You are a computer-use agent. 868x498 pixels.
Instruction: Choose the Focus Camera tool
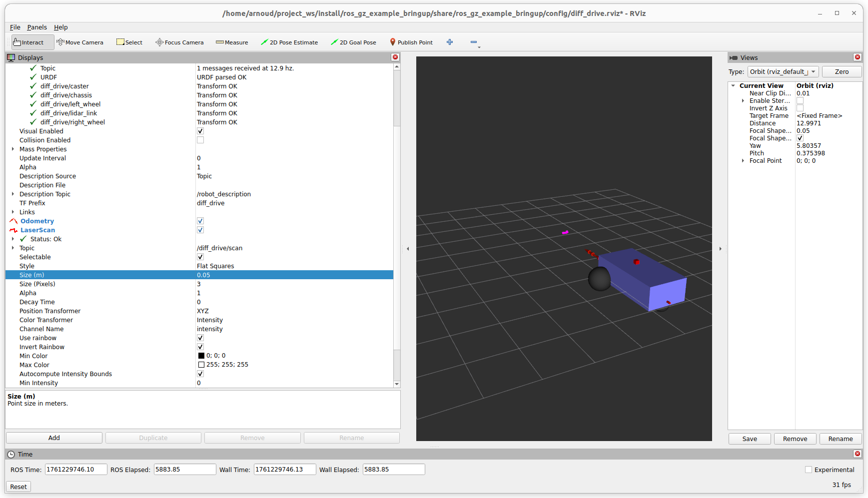179,42
